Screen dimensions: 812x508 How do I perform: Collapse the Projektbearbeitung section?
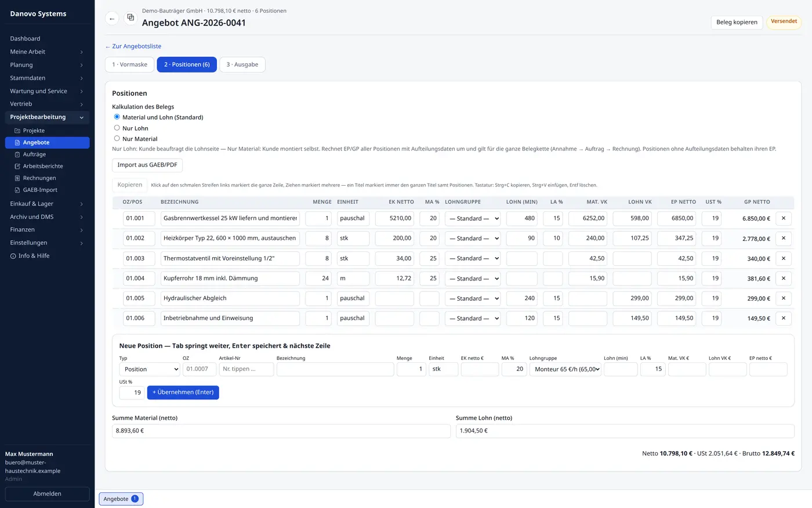click(x=48, y=117)
